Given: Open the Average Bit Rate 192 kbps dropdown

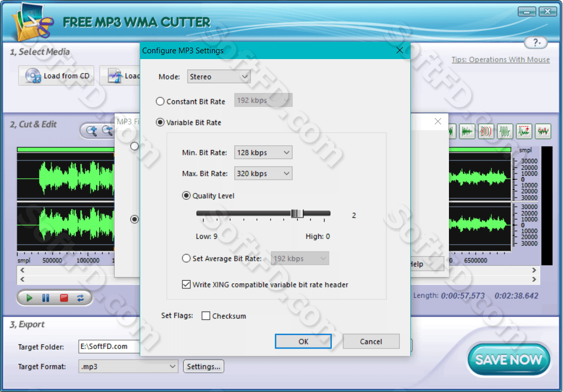Looking at the screenshot, I should (x=300, y=258).
